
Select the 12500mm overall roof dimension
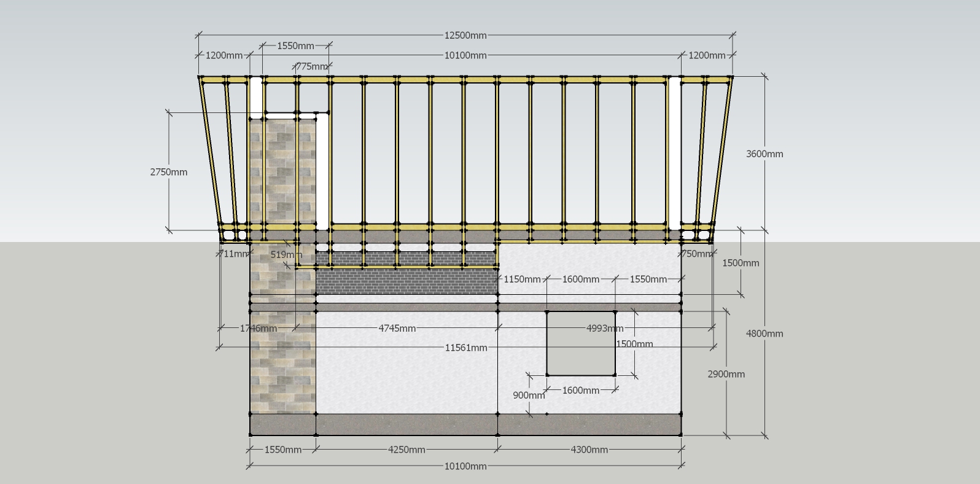(x=465, y=36)
